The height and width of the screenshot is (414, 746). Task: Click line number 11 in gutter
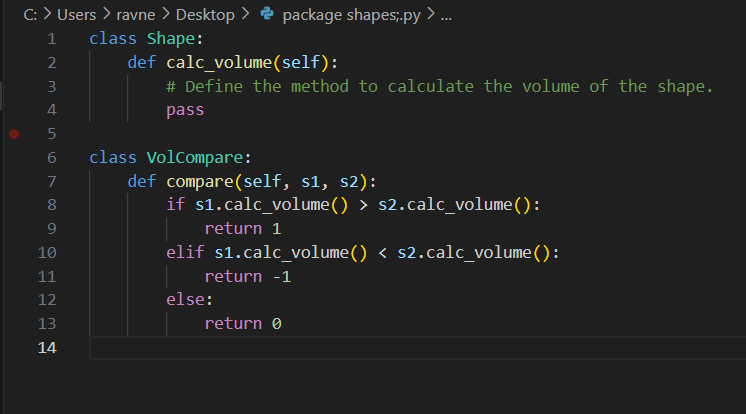(47, 276)
